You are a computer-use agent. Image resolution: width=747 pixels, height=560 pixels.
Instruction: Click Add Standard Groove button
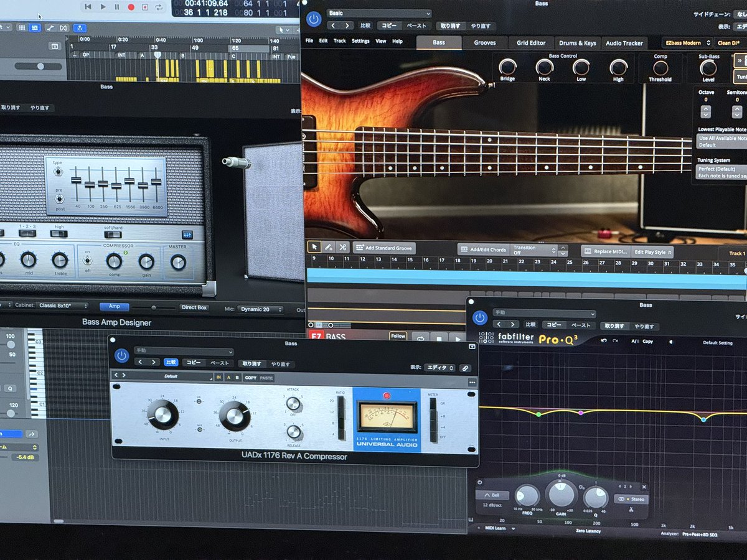coord(384,248)
